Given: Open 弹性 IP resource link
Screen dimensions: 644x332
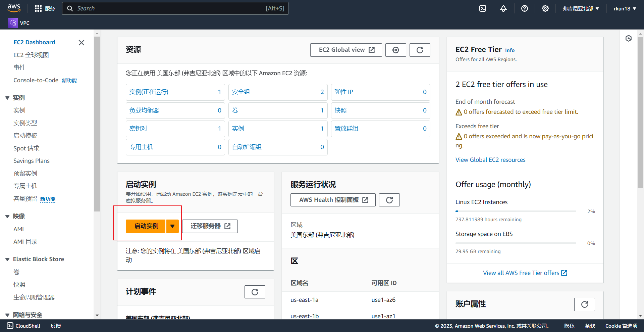Looking at the screenshot, I should click(x=344, y=92).
